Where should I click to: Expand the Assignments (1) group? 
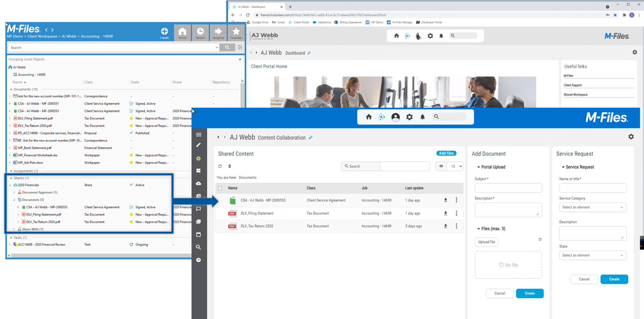(x=10, y=171)
